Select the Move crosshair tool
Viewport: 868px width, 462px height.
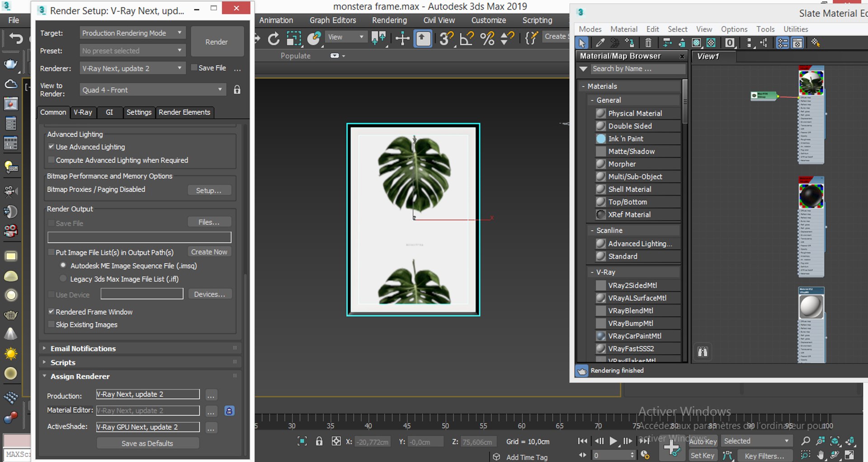click(402, 38)
